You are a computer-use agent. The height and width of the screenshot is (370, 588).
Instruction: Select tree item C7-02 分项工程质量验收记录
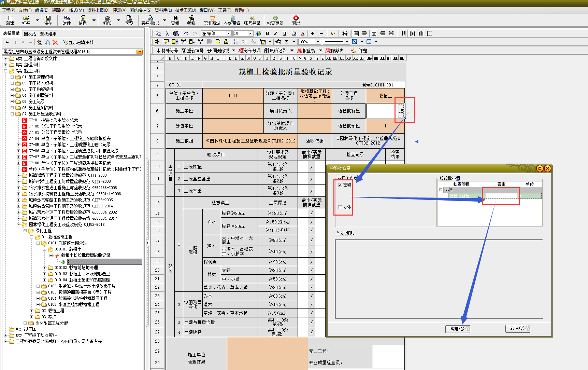55,126
